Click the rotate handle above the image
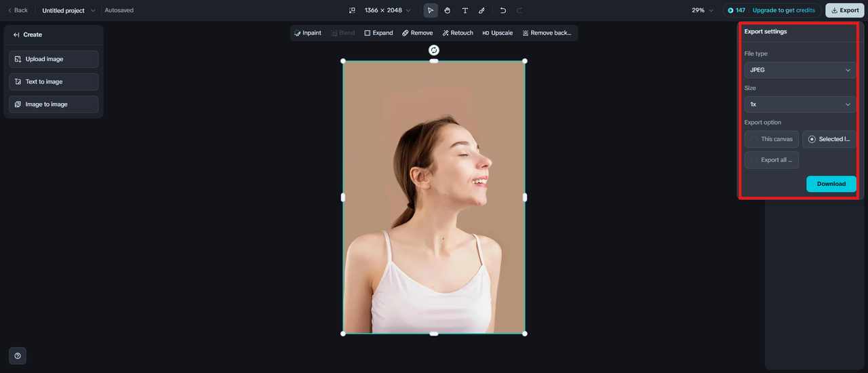Screen dimensions: 868x373 coord(434,50)
